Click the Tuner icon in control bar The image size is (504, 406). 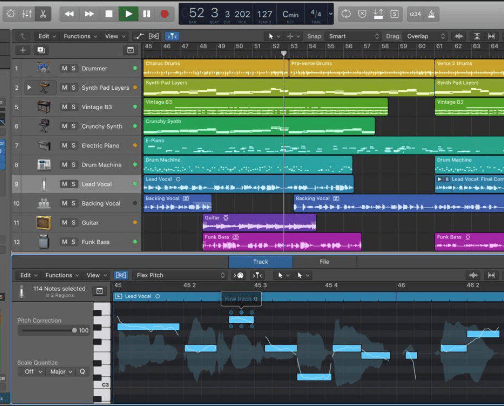click(x=378, y=14)
